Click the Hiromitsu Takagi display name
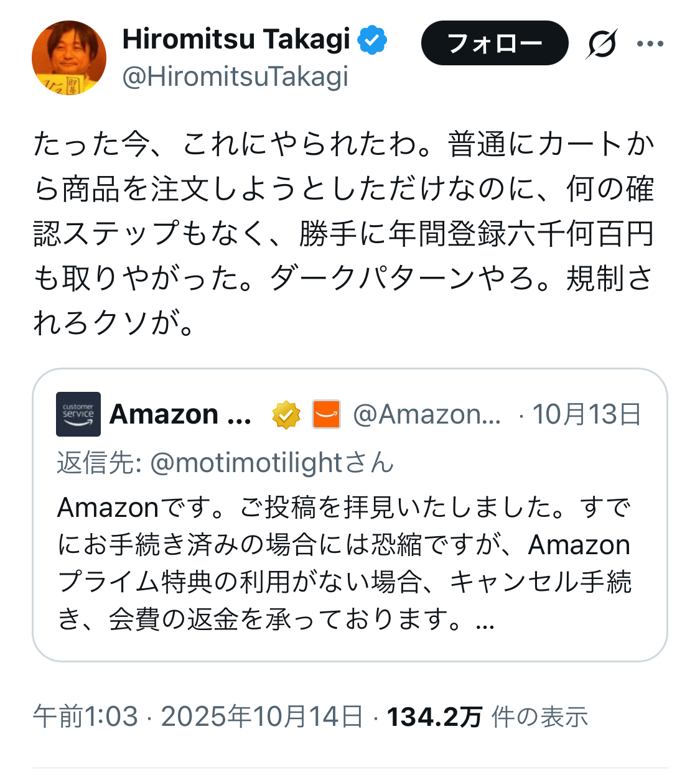 236,40
